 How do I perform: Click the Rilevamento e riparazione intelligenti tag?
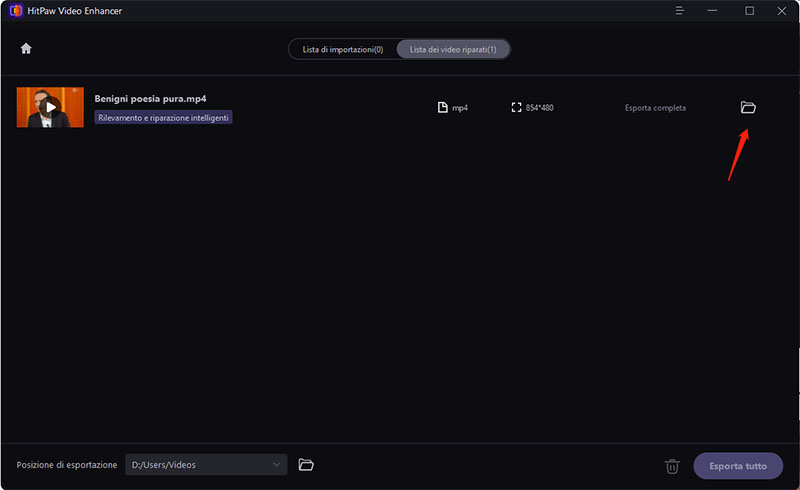pyautogui.click(x=163, y=117)
